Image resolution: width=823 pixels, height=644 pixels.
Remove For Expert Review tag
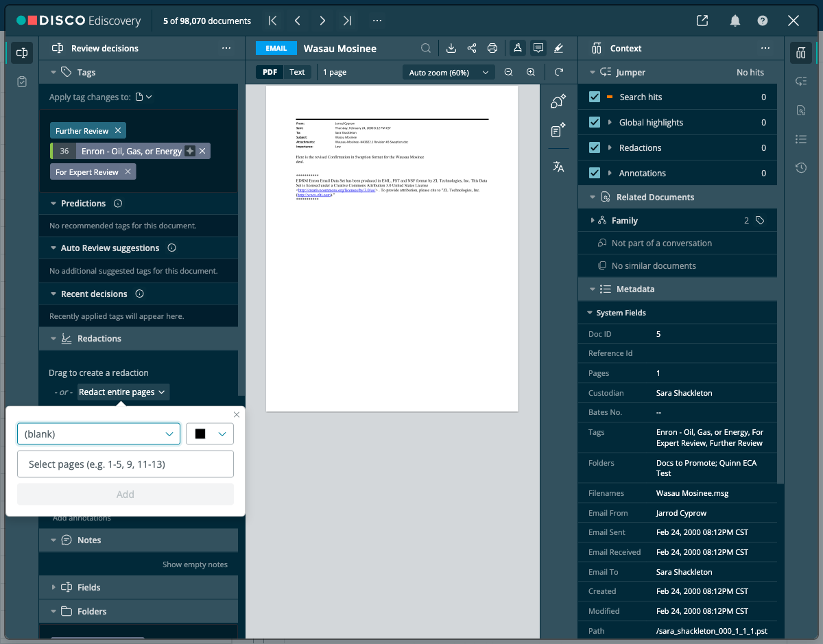(x=128, y=172)
